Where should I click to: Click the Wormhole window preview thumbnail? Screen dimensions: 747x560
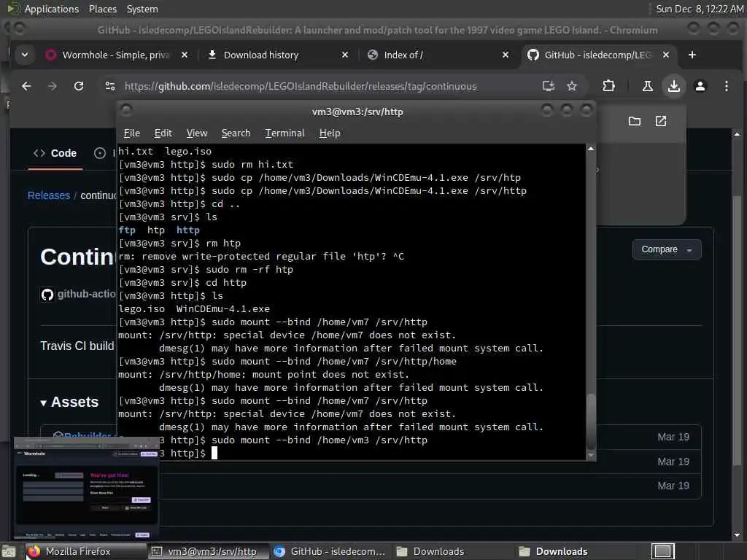point(86,488)
